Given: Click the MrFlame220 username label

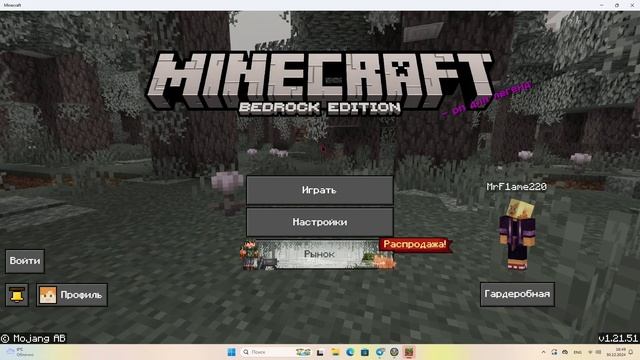Looking at the screenshot, I should click(x=516, y=187).
